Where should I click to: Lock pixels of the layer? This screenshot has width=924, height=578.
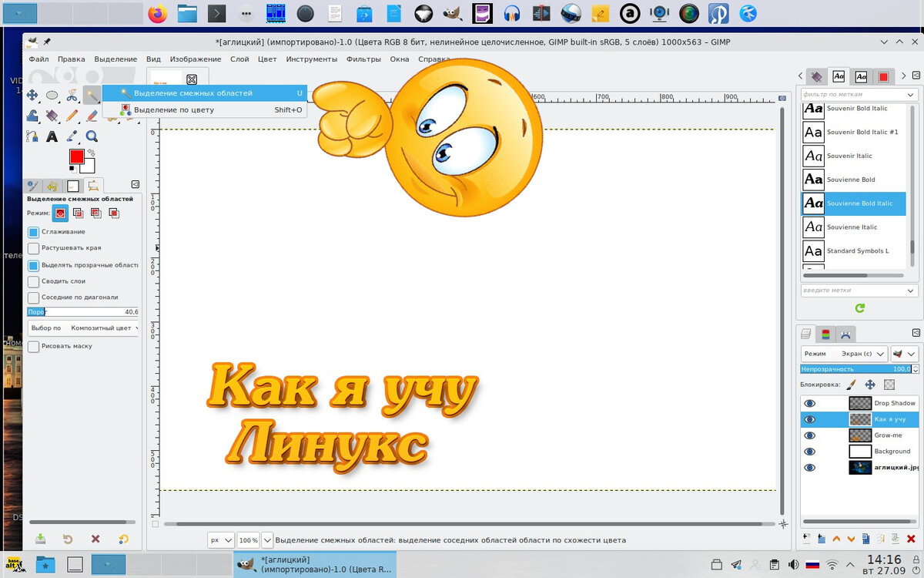coord(851,384)
